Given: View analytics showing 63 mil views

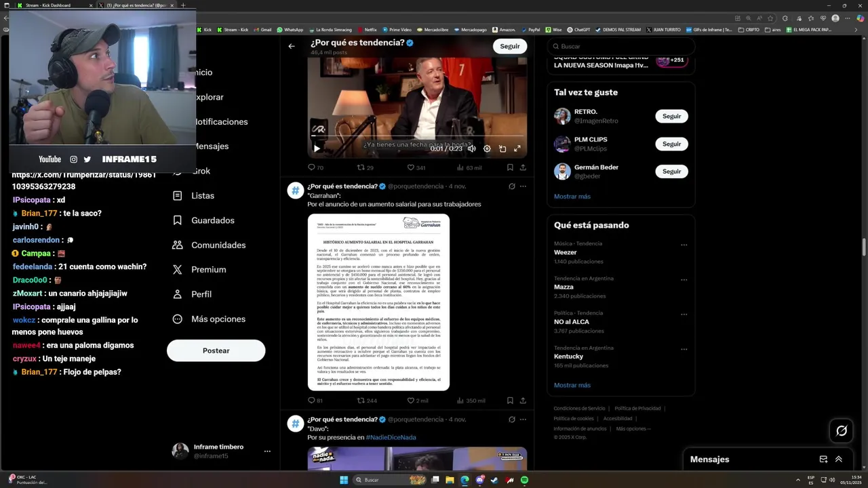Looking at the screenshot, I should [x=469, y=167].
